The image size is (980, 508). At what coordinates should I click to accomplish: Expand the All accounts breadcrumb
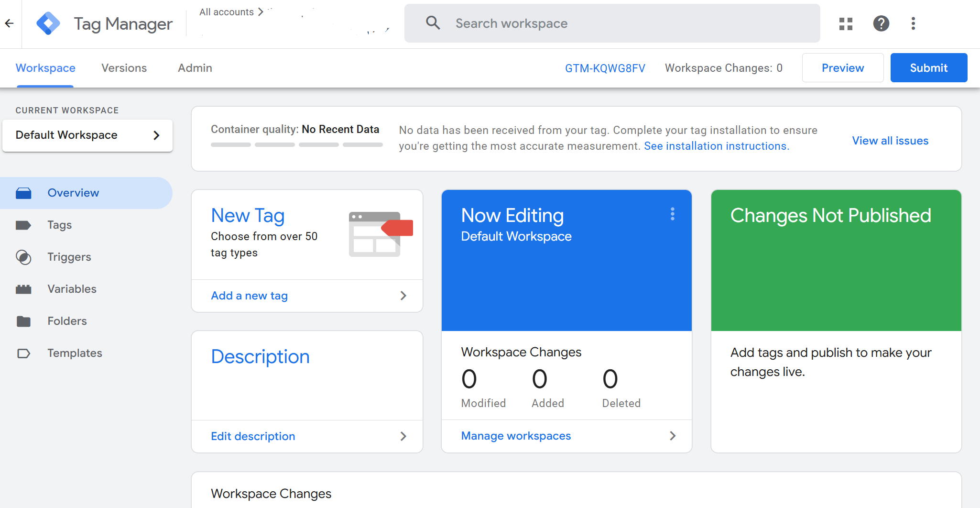click(x=231, y=12)
